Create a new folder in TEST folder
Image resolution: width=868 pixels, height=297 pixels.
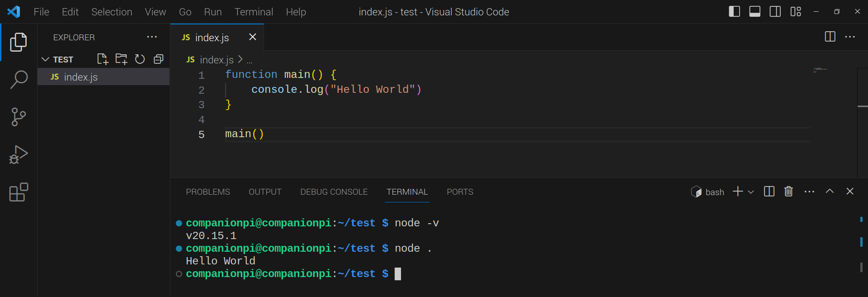click(121, 59)
